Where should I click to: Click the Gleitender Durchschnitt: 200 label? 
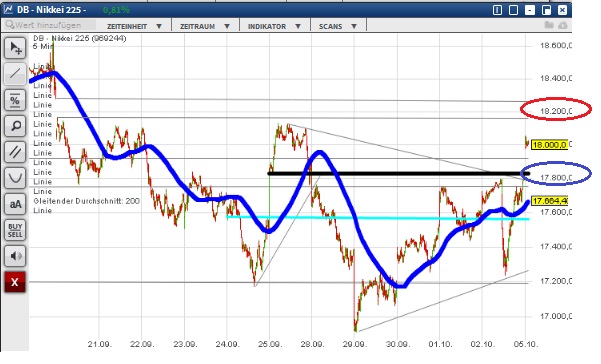click(x=86, y=201)
